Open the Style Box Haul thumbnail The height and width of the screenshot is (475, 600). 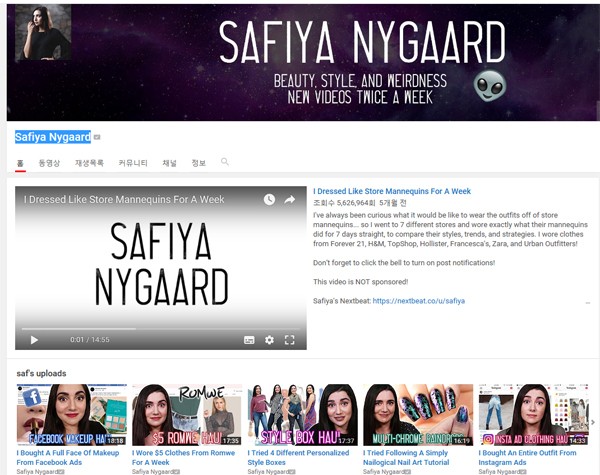pyautogui.click(x=303, y=415)
